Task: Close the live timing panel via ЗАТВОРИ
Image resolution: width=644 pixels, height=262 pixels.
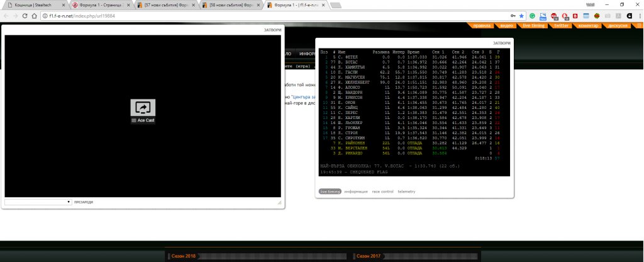Action: click(x=501, y=43)
